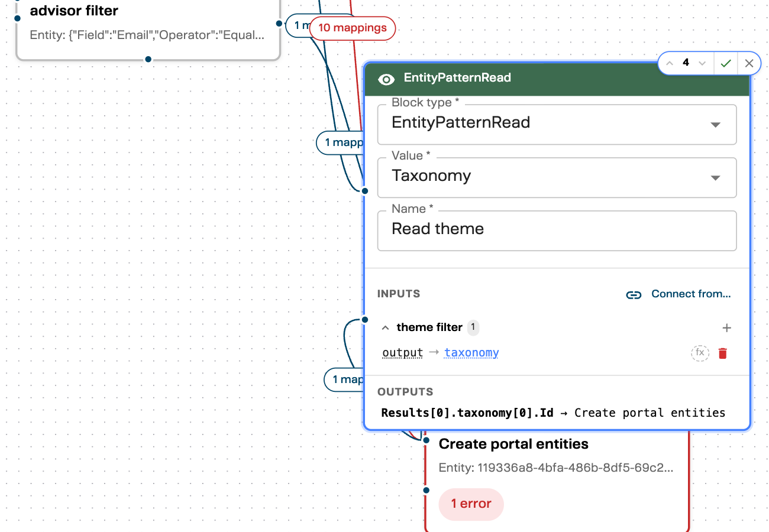Collapse the theme filter inputs group
This screenshot has width=769, height=532.
pos(386,327)
